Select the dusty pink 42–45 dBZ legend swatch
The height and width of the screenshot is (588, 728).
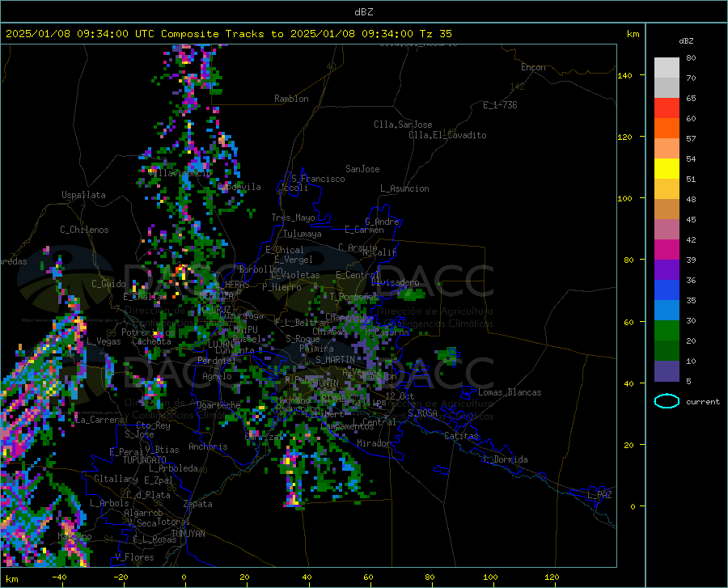coord(667,229)
